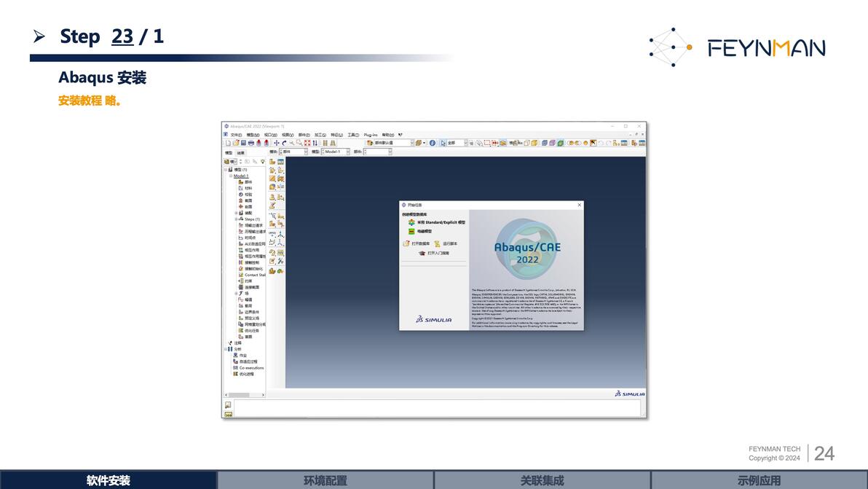Click the blue wireframe render cube icon
Screen dimensions: 868x489
point(545,143)
